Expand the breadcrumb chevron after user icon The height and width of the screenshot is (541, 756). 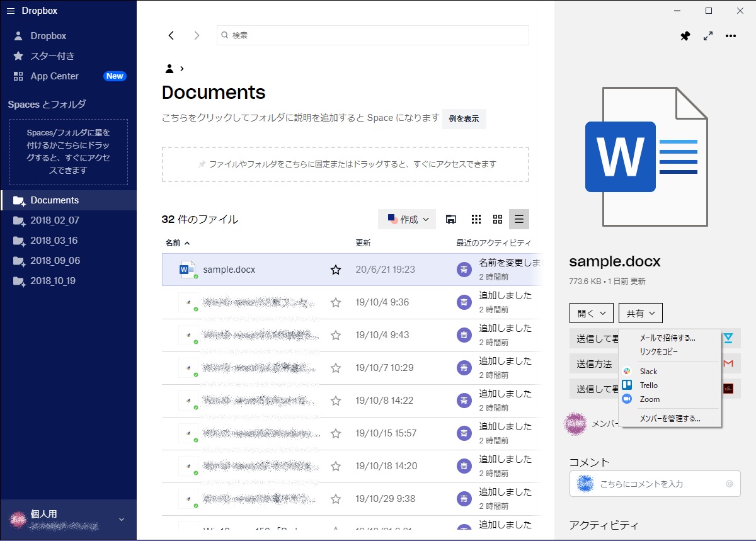182,68
